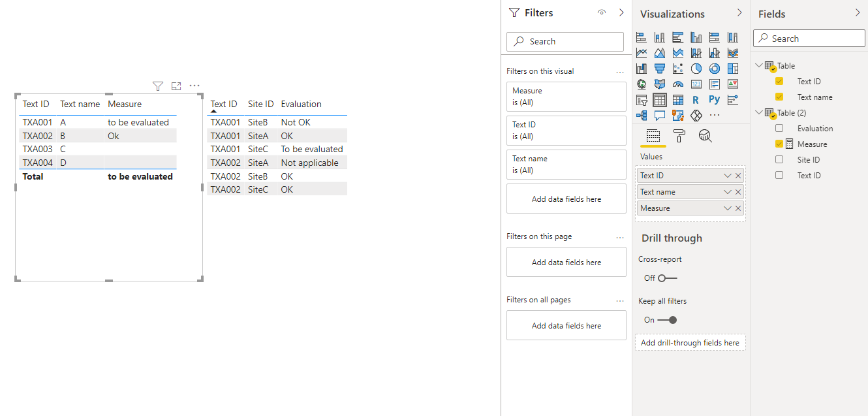Remove Text ID from Values well
The width and height of the screenshot is (868, 416).
[x=738, y=176]
